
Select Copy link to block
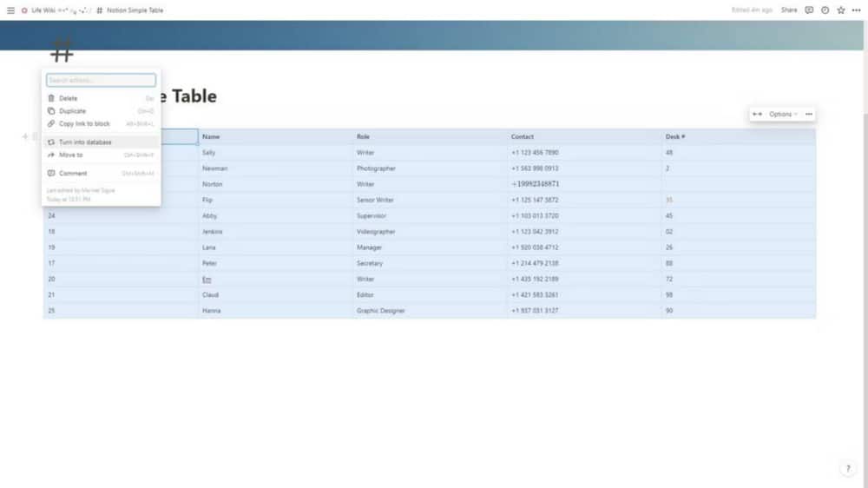tap(84, 124)
